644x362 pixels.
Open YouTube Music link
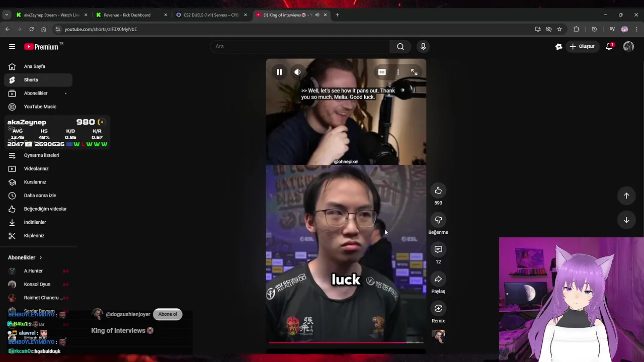click(x=38, y=107)
